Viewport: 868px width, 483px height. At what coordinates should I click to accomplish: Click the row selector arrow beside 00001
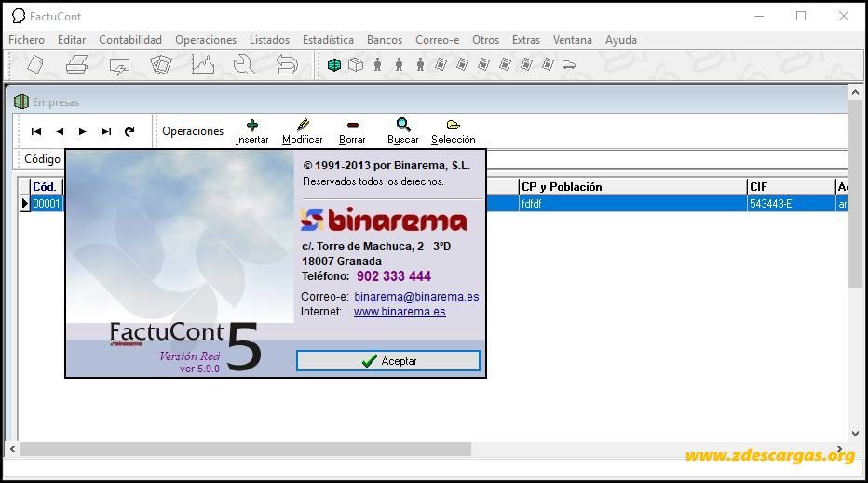[x=24, y=204]
